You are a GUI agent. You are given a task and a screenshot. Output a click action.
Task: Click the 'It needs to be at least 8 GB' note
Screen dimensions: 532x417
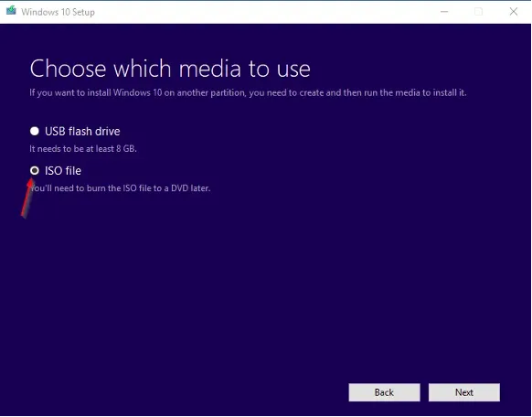pos(83,149)
